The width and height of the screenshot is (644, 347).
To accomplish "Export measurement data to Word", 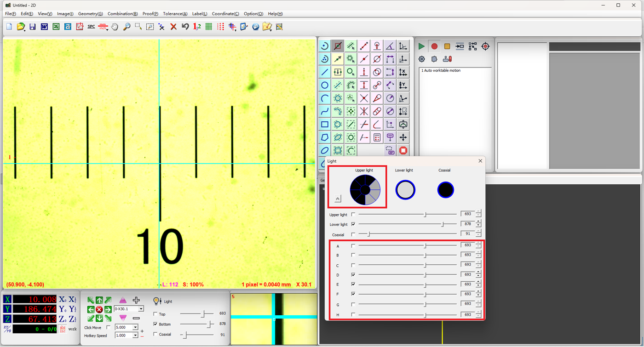I will click(44, 27).
